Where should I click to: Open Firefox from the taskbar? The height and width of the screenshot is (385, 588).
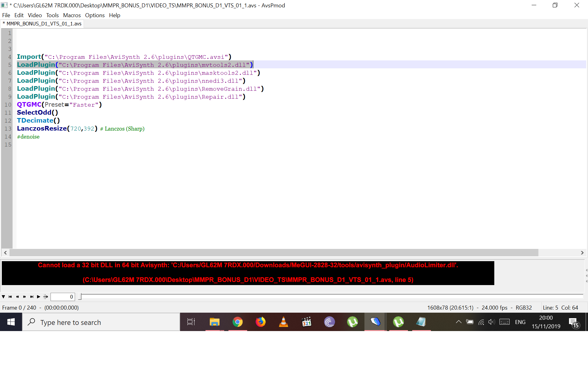coord(260,322)
